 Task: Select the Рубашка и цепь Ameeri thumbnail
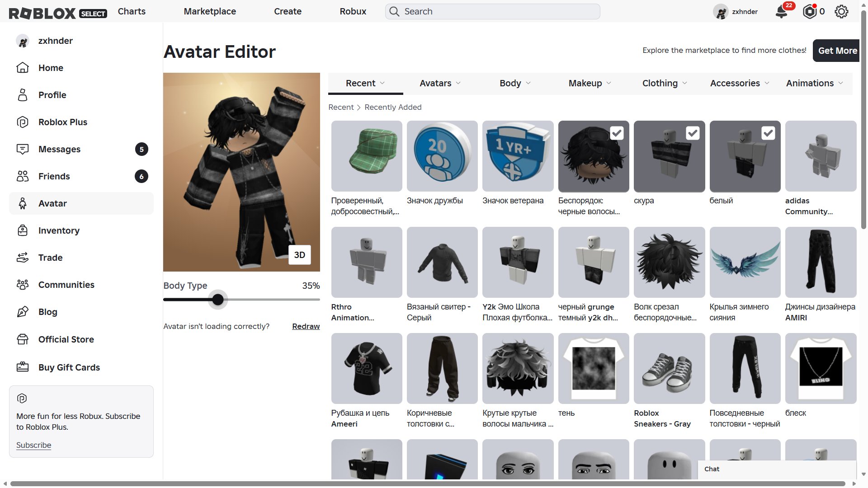367,368
